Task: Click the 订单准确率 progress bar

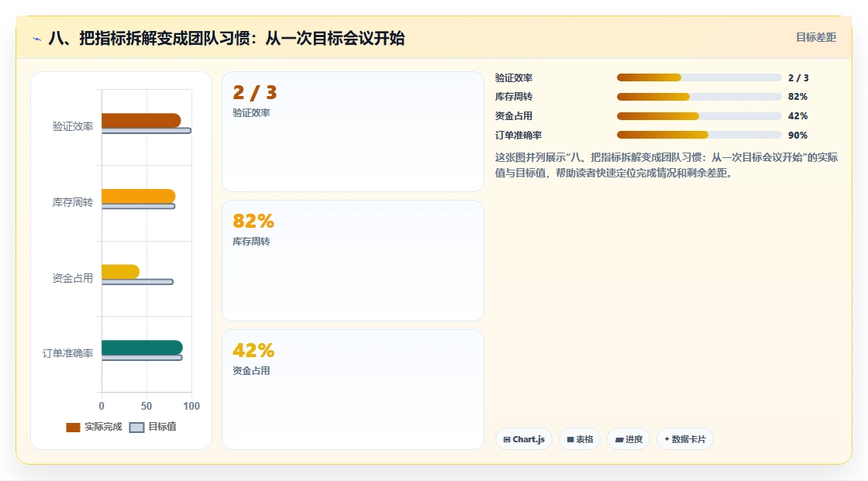Action: (x=699, y=135)
